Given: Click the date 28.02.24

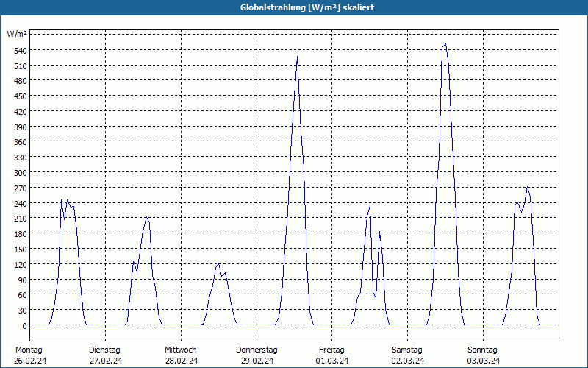Looking at the screenshot, I should [x=182, y=361].
